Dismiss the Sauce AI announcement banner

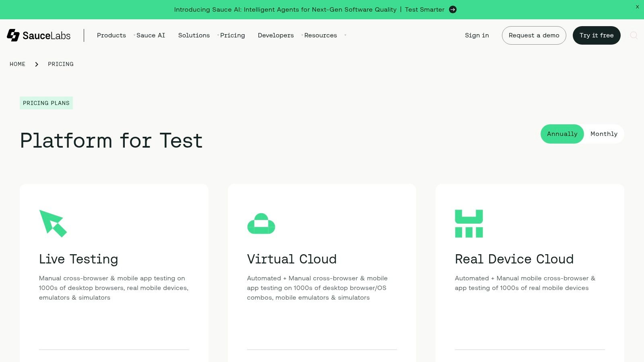coord(637,7)
